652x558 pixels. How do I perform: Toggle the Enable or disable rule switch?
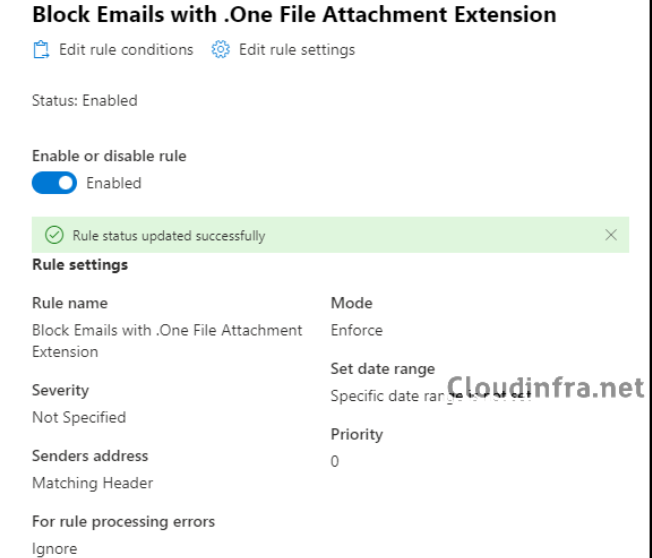[x=54, y=183]
